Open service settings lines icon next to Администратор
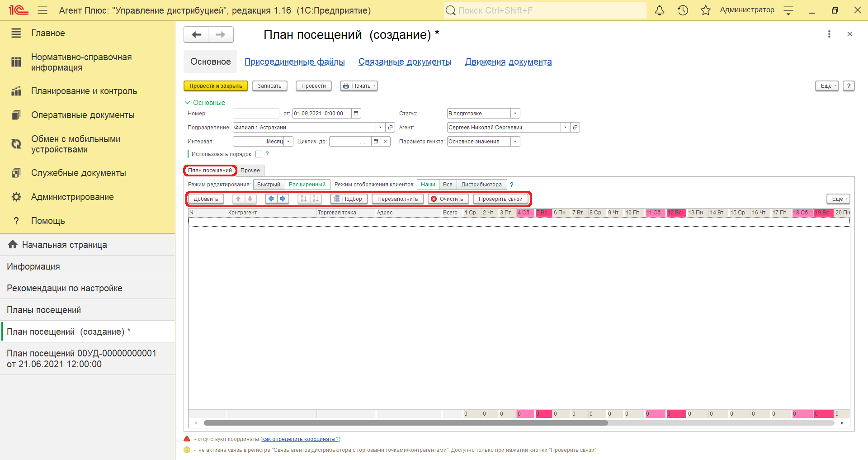Image resolution: width=868 pixels, height=460 pixels. (788, 10)
